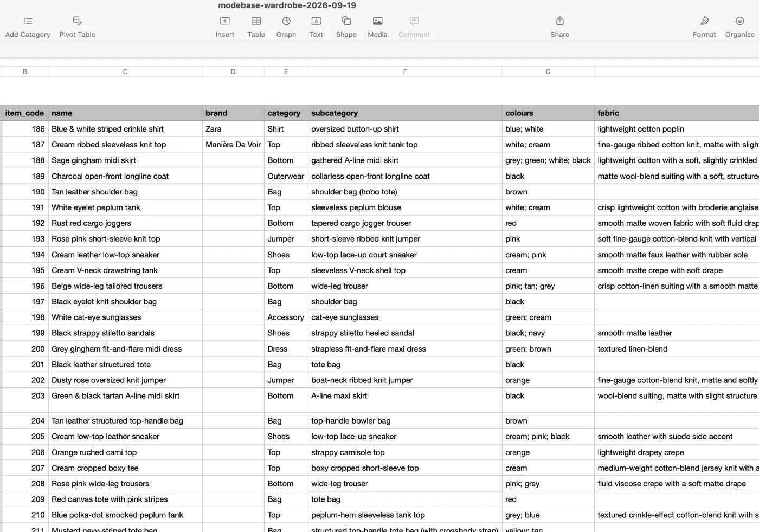This screenshot has width=759, height=532.
Task: Select cell 'lightweight drapey crepe'
Action: tap(677, 452)
